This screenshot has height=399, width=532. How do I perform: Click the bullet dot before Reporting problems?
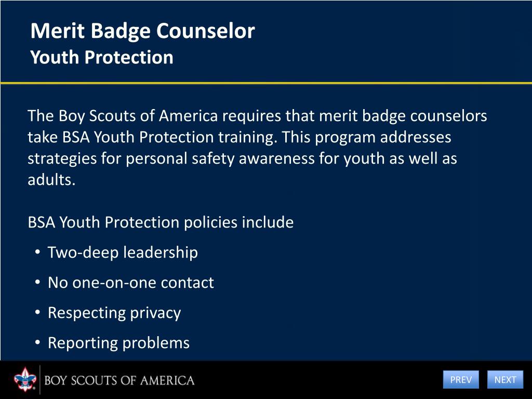point(37,342)
